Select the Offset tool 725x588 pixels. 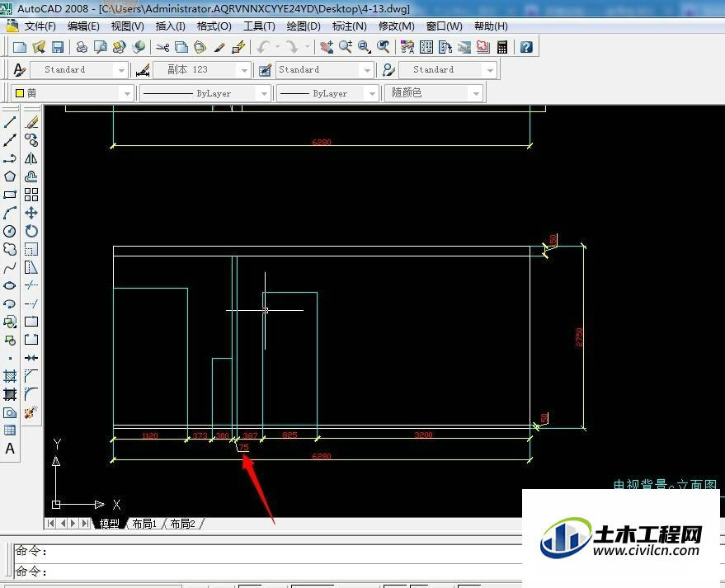pyautogui.click(x=31, y=176)
